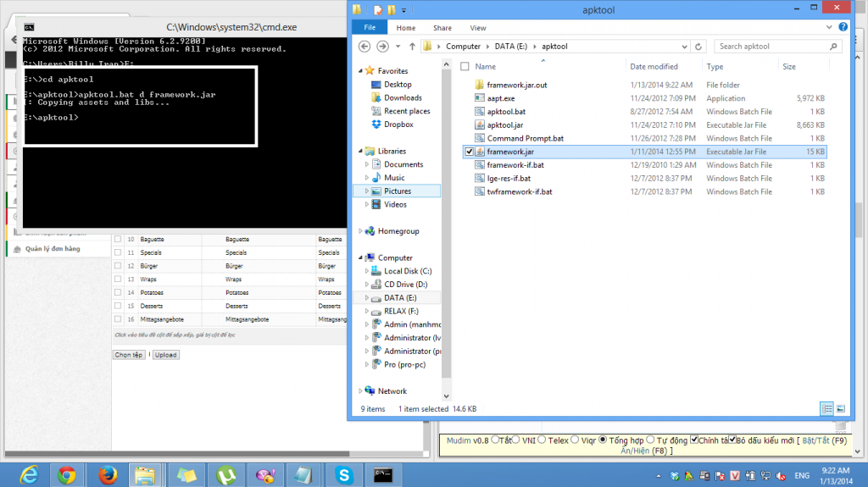This screenshot has height=487, width=868.
Task: Open Google Chrome from taskbar
Action: coord(66,475)
